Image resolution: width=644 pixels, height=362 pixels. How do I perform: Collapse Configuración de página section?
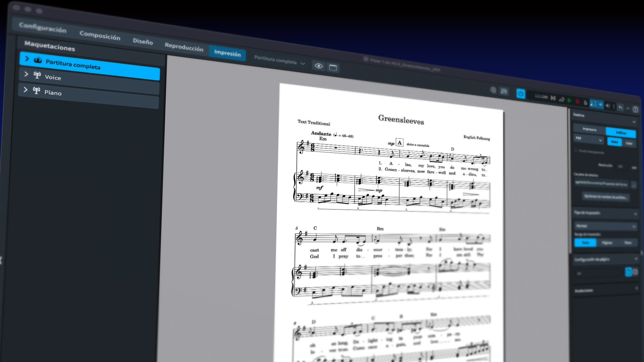636,259
